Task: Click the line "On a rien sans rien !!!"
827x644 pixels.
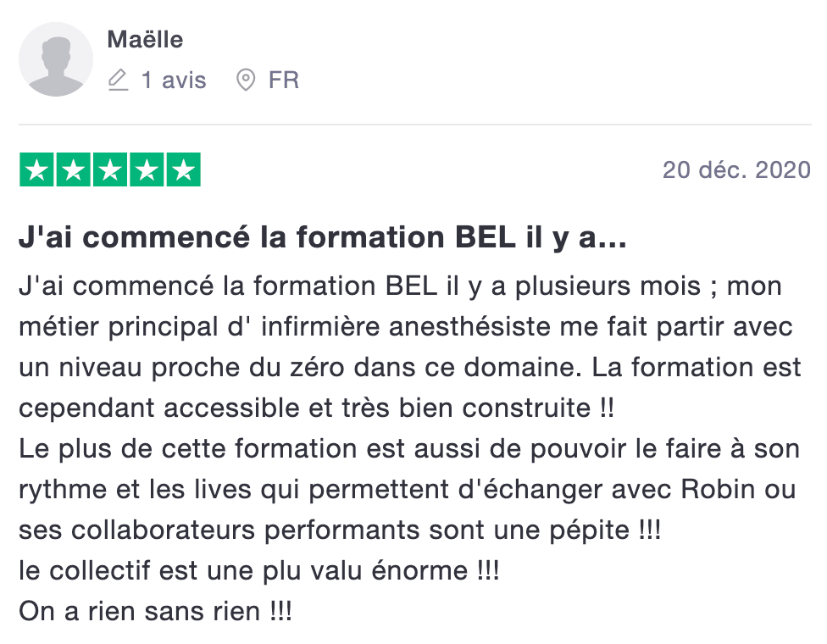Action: coord(155,611)
